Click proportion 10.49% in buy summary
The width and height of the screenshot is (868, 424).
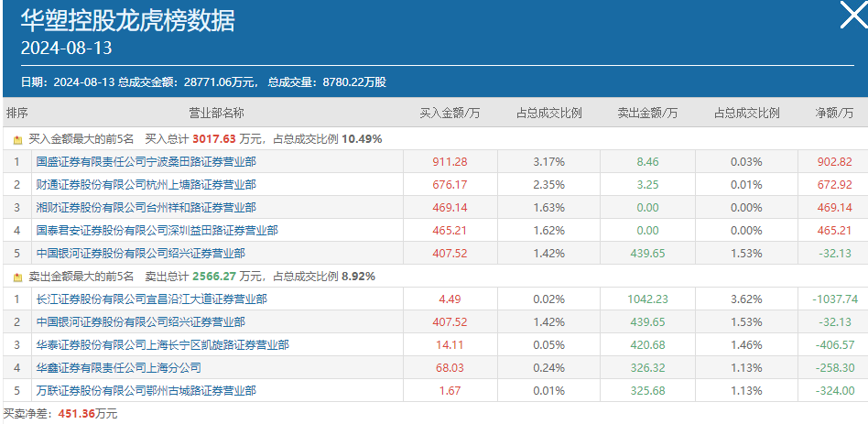362,139
